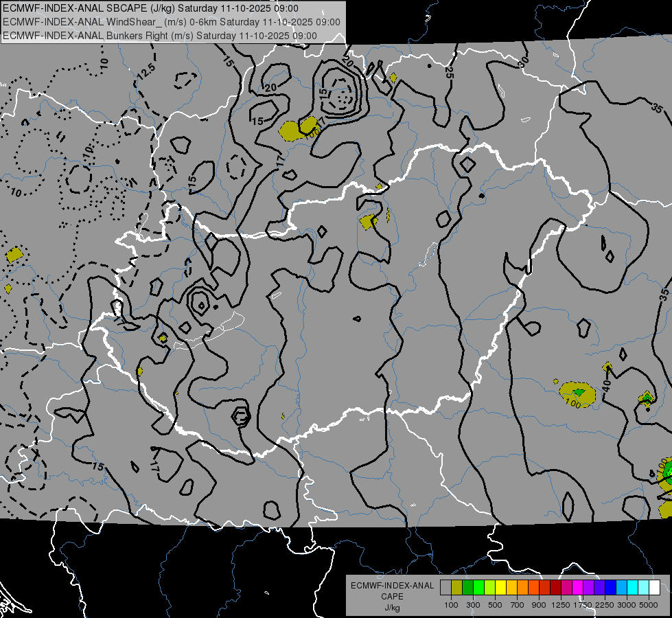Click the yellow swatch in CAPE legend
This screenshot has width=672, height=618.
500,588
